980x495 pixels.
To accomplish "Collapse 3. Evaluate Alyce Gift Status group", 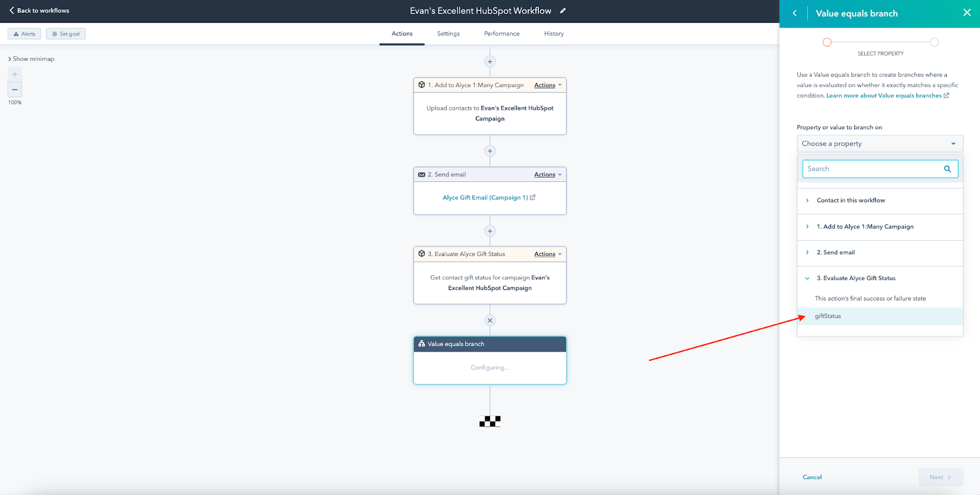I will [x=880, y=278].
